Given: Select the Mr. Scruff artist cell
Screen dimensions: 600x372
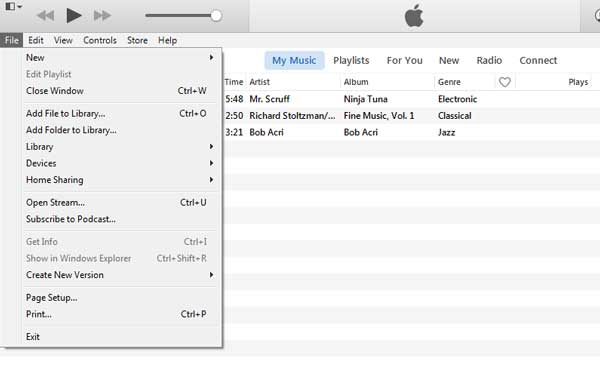Looking at the screenshot, I should [269, 99].
